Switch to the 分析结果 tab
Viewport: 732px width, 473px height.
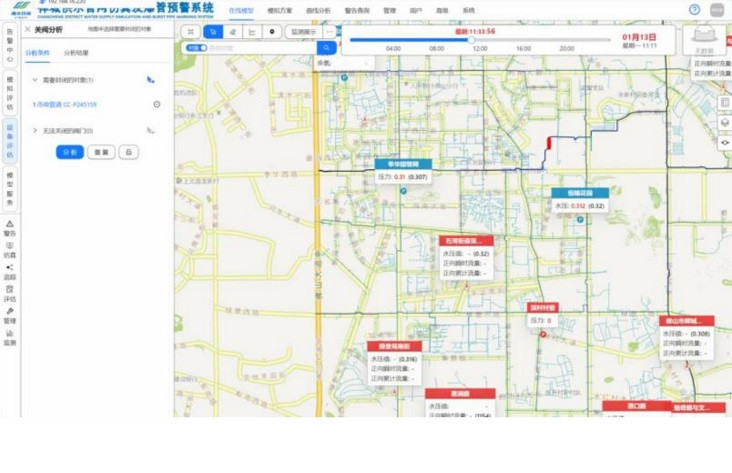click(76, 52)
